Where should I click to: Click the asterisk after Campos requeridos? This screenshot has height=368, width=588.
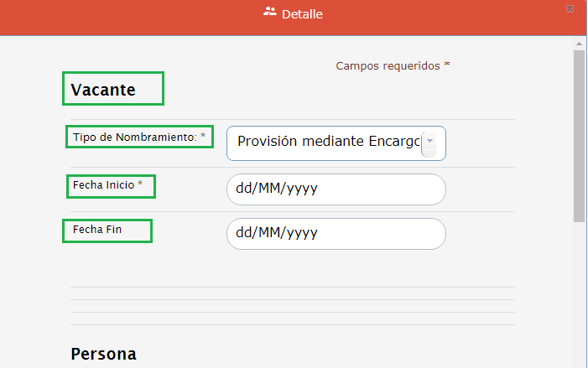coord(447,65)
